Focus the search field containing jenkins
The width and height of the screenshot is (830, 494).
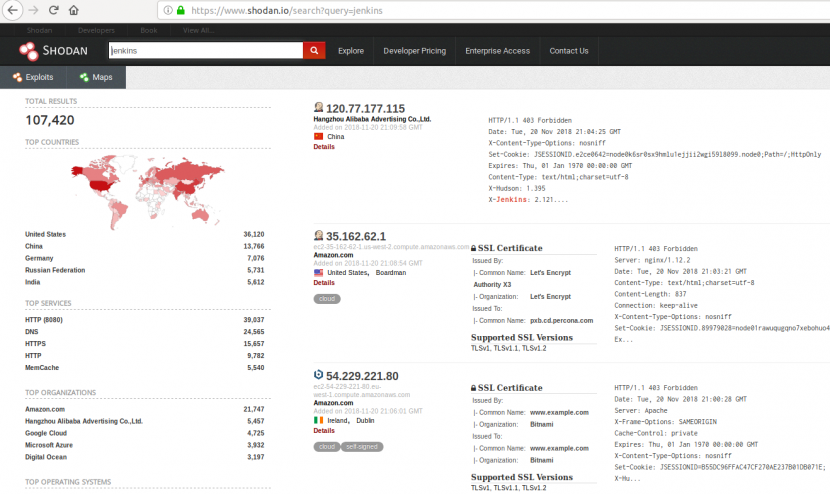pos(204,50)
